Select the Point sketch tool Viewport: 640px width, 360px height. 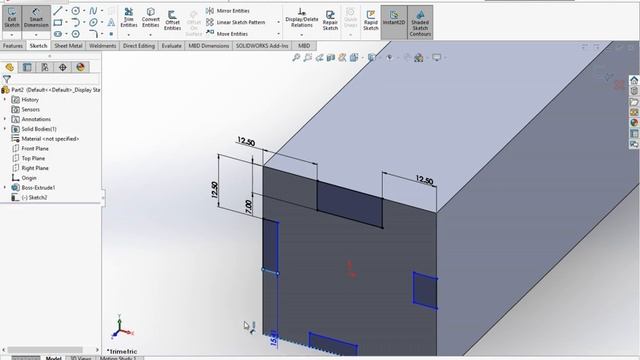click(x=111, y=34)
